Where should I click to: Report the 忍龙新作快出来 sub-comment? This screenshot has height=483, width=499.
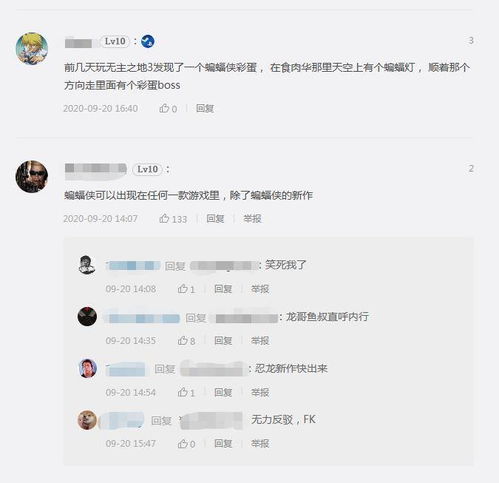(260, 392)
